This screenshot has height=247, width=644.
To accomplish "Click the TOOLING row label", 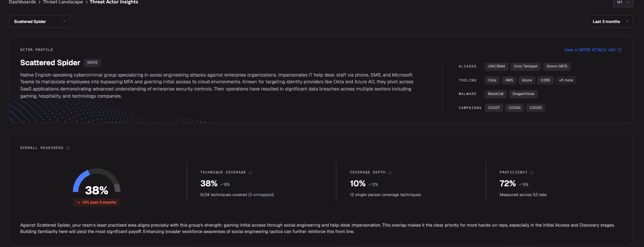I will (467, 80).
